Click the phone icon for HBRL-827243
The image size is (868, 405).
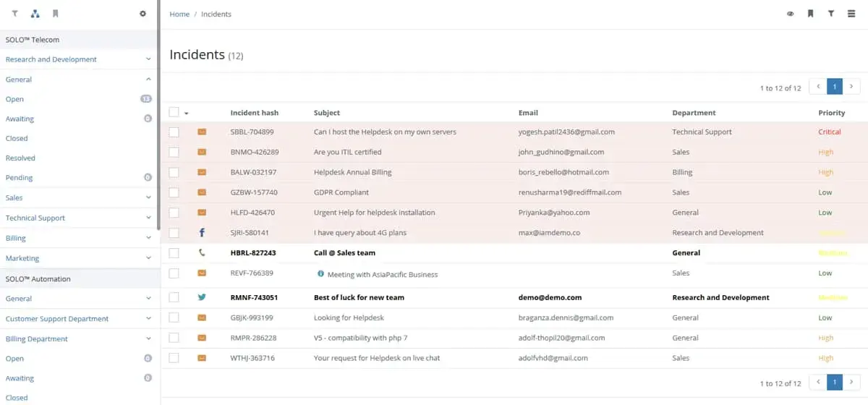click(x=202, y=253)
